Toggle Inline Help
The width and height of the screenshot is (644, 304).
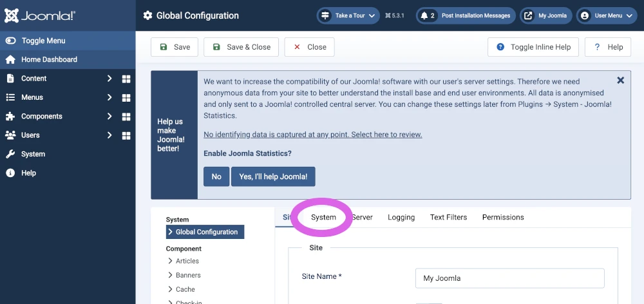533,47
